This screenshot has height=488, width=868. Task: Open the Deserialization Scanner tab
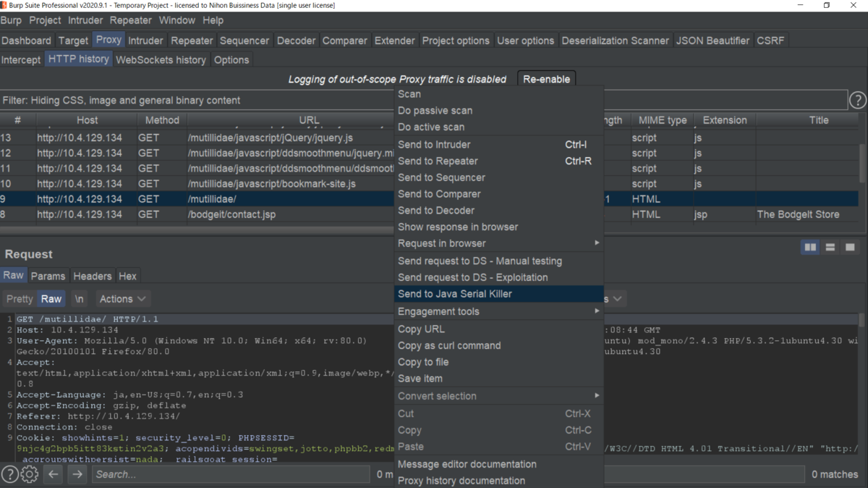pos(616,41)
